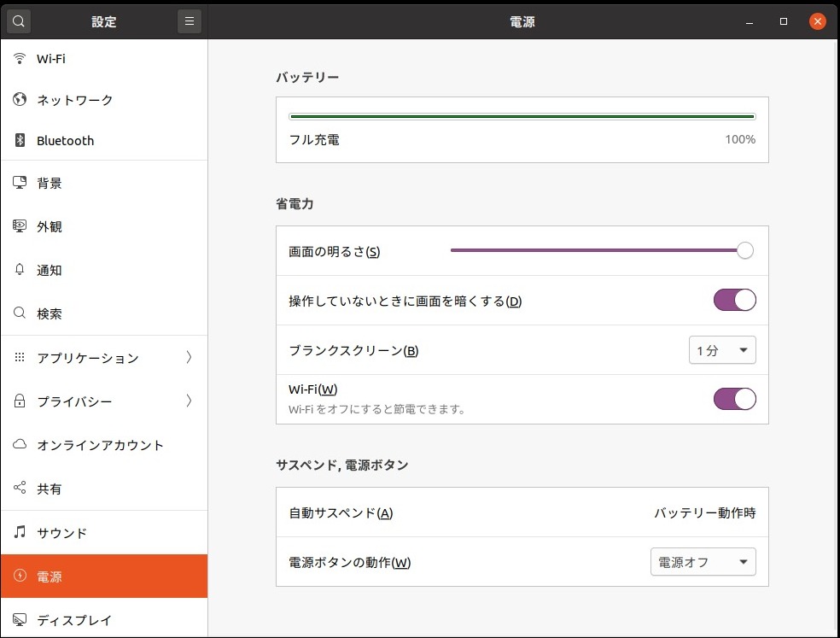Expand the アプリケーション submenu chevron
This screenshot has width=840, height=638.
point(189,358)
